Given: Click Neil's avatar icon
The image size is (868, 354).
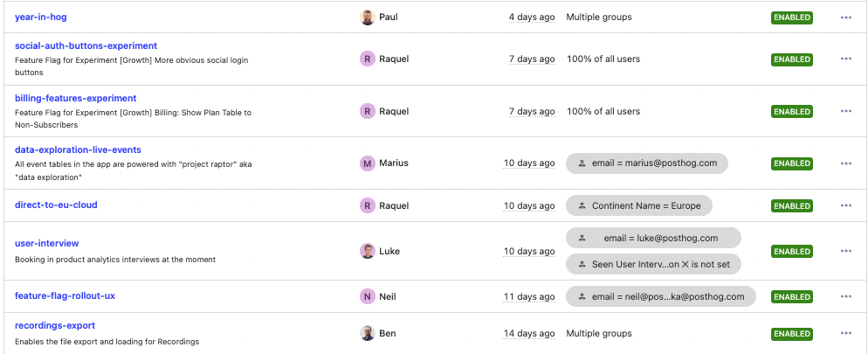Looking at the screenshot, I should (x=368, y=296).
